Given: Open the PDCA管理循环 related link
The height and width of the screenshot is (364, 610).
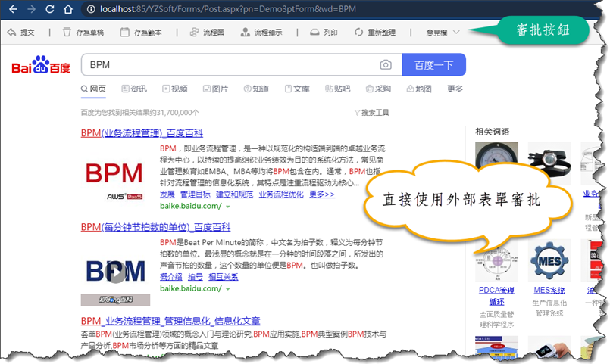Looking at the screenshot, I should [x=497, y=296].
